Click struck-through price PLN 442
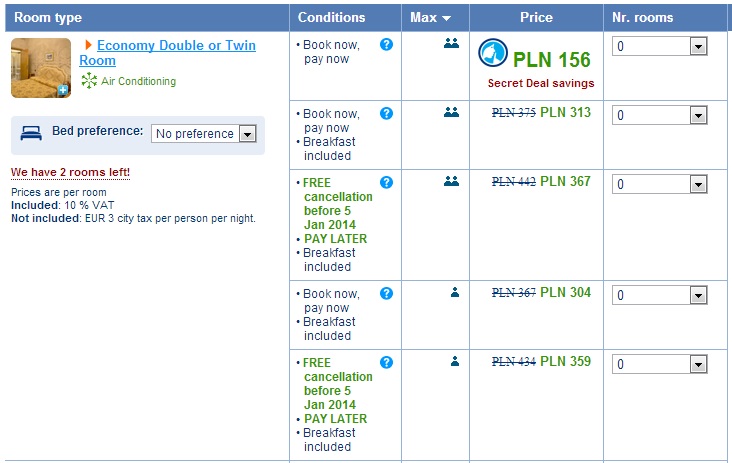Viewport: 732px width, 463px height. tap(514, 182)
